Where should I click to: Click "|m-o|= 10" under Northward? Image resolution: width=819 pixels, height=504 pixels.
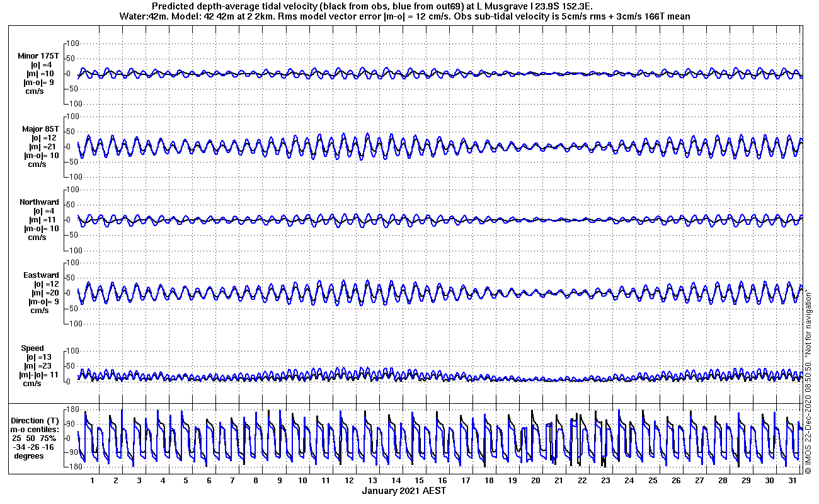42,229
